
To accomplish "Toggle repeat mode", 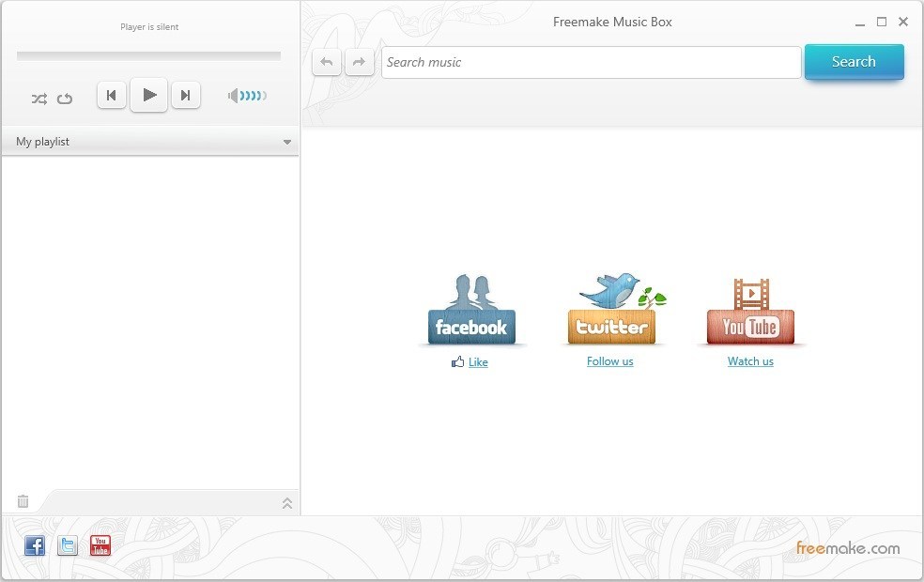I will [65, 98].
